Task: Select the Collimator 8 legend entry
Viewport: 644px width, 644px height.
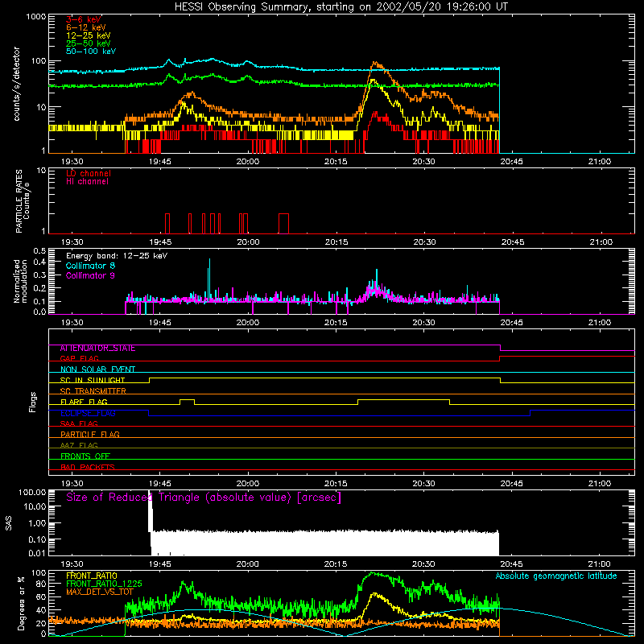Action: tap(90, 266)
